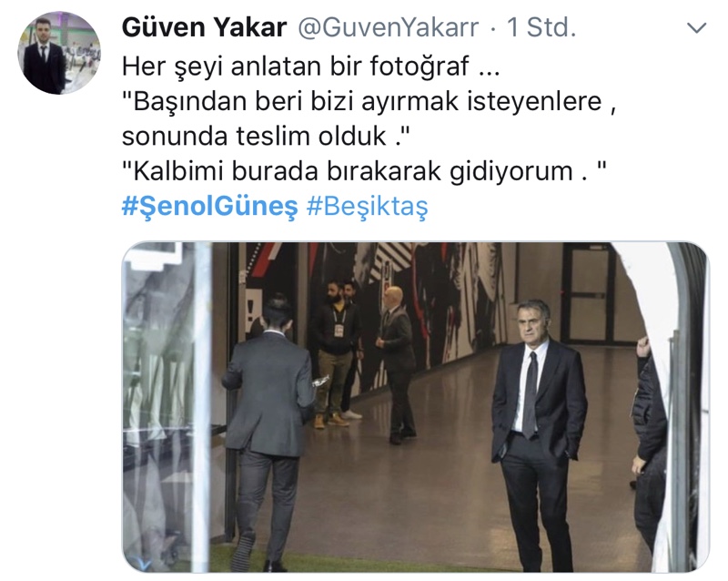This screenshot has width=728, height=581.
Task: Follow the #Beşiktaş hashtag
Action: pos(368,207)
